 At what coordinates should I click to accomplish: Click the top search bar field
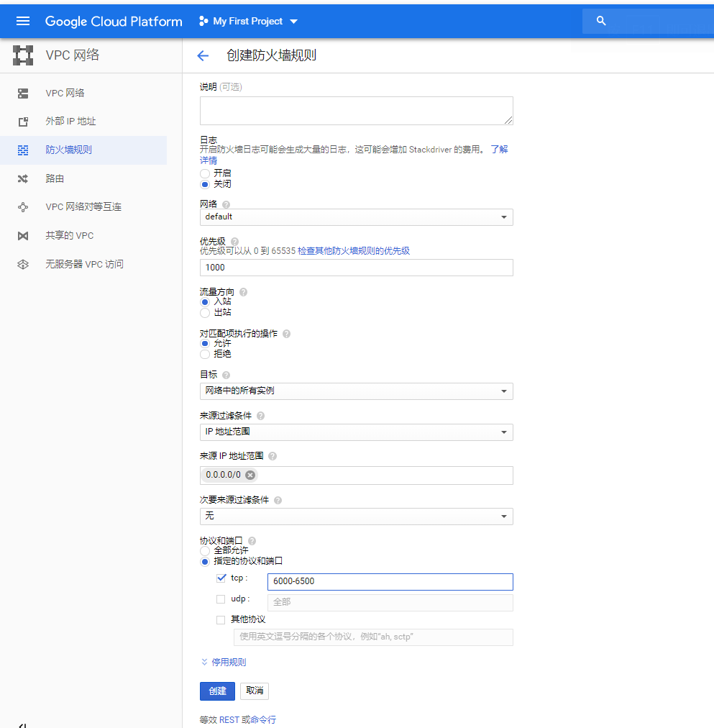[648, 21]
